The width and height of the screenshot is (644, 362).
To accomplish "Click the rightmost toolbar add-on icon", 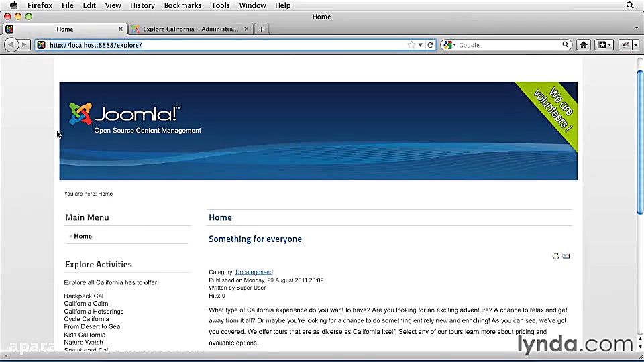I will click(x=625, y=45).
